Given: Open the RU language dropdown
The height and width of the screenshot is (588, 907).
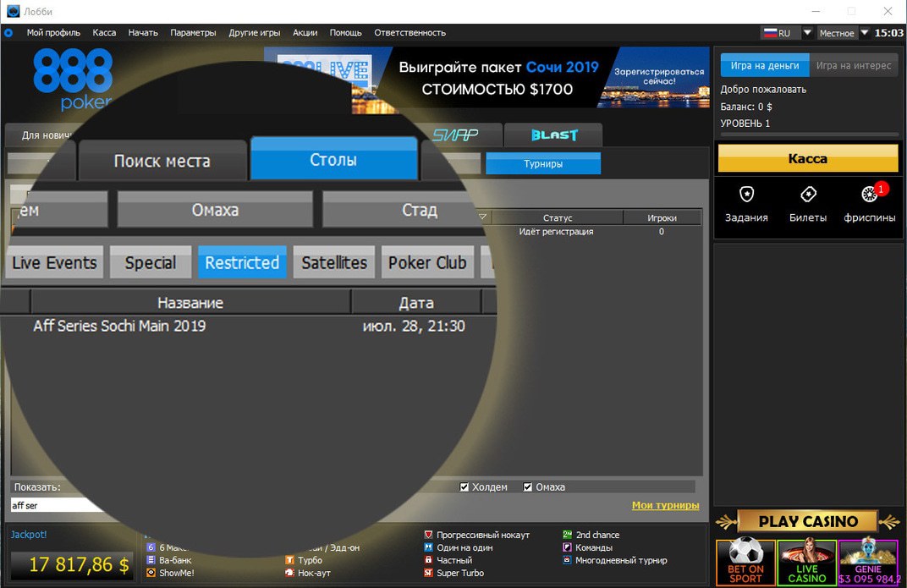Looking at the screenshot, I should [x=783, y=33].
